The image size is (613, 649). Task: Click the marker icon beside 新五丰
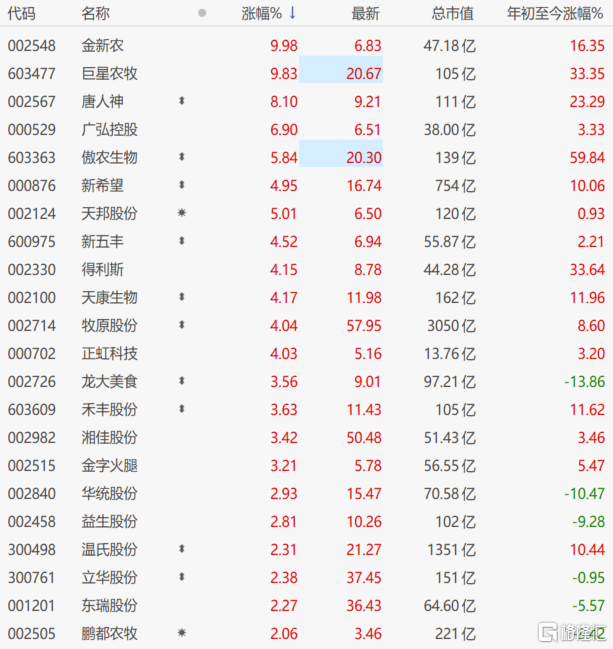181,241
